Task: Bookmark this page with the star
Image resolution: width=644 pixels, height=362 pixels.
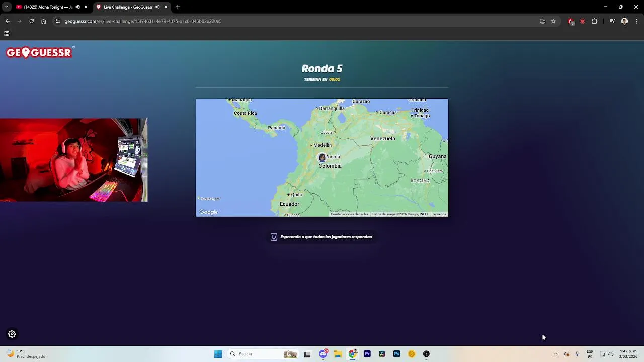Action: pos(553,21)
